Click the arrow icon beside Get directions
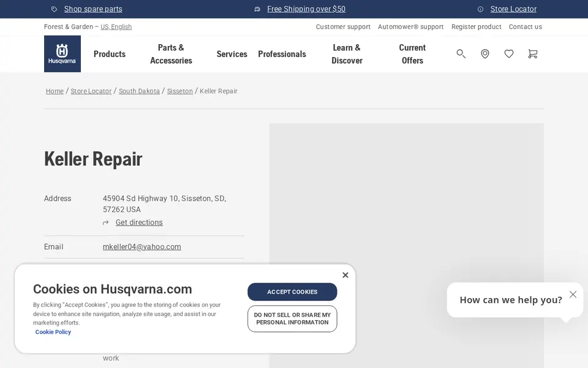 (x=106, y=223)
